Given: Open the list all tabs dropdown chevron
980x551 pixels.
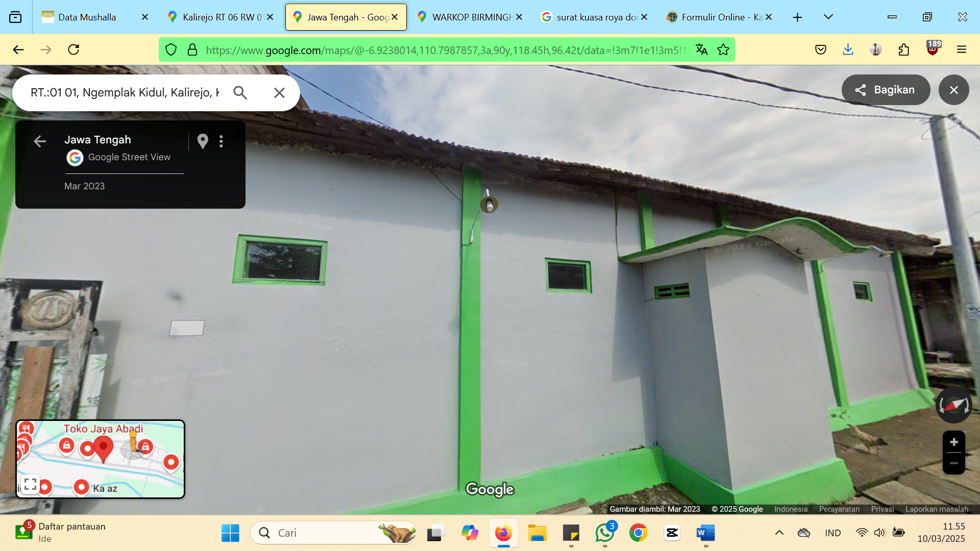Looking at the screenshot, I should click(828, 17).
